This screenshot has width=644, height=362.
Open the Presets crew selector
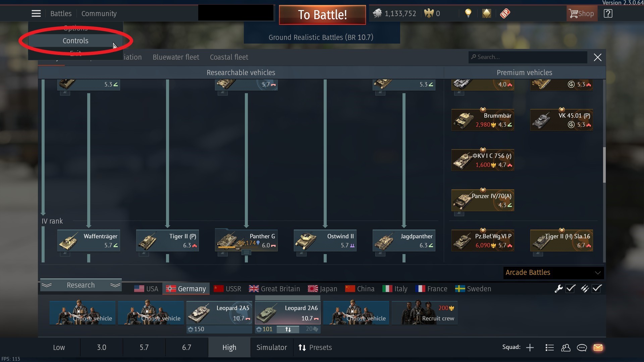point(315,348)
